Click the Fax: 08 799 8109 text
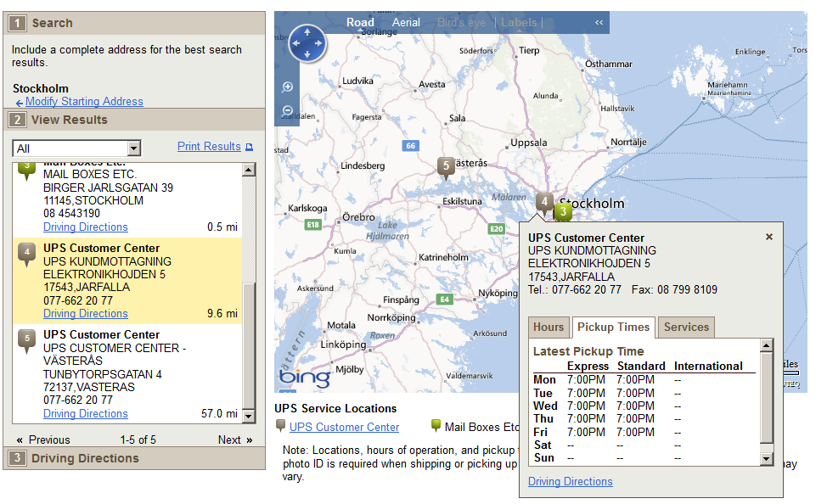The image size is (827, 504). click(x=674, y=289)
